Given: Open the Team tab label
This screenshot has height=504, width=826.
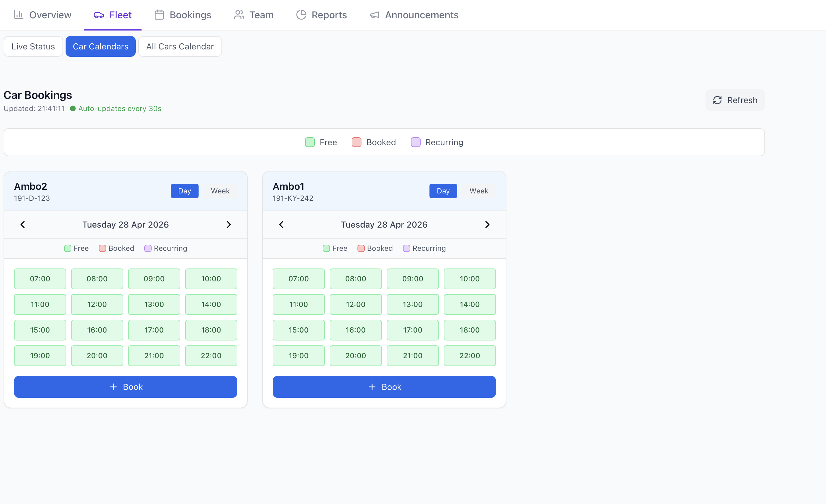Looking at the screenshot, I should coord(261,15).
